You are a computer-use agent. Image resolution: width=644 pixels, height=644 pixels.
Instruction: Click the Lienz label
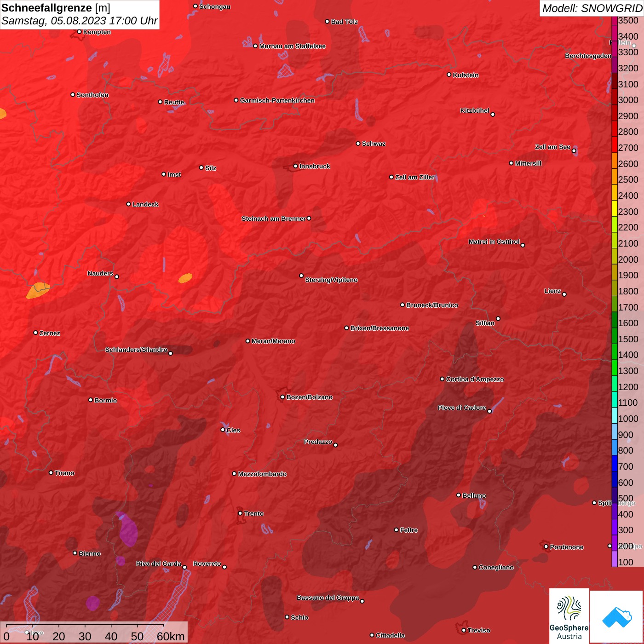pos(552,291)
